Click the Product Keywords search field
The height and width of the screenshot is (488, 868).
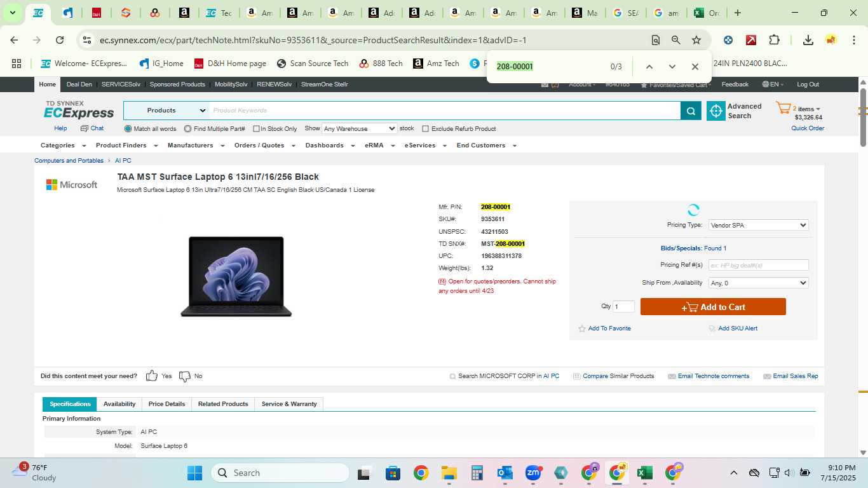445,111
